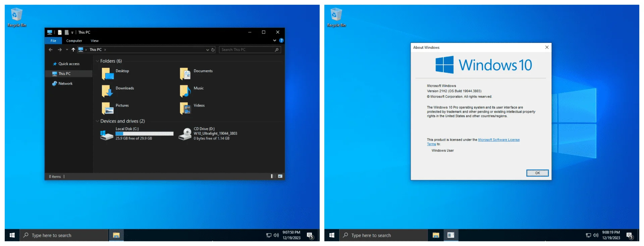Click OK in the About Windows dialog

[537, 173]
